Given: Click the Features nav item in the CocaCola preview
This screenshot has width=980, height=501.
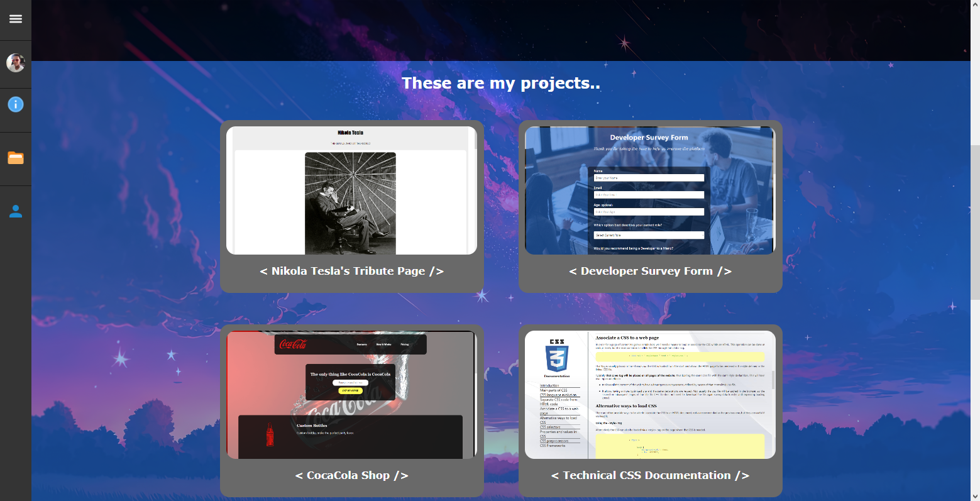Looking at the screenshot, I should click(362, 344).
